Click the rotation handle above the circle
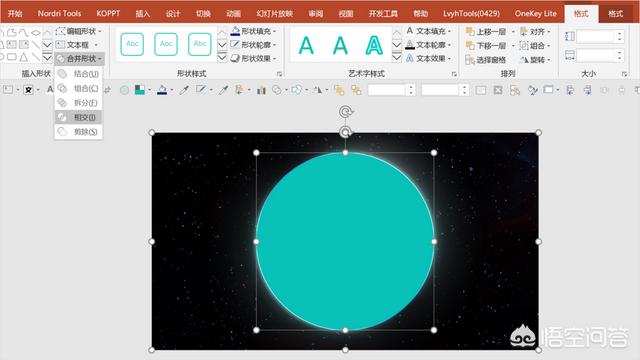 [x=346, y=111]
